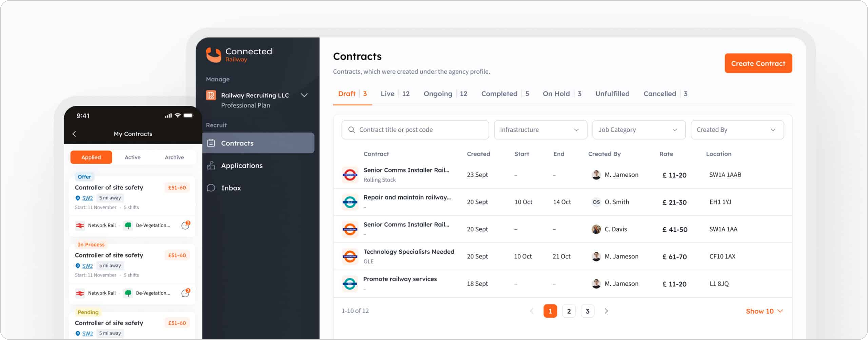868x340 pixels.
Task: Click the Inbox chat bubble icon
Action: click(x=211, y=188)
